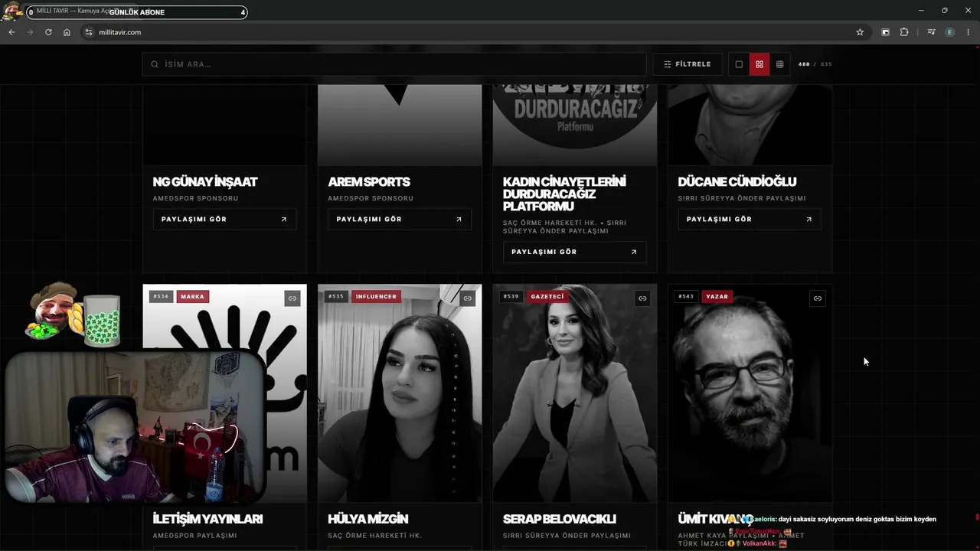View site information icon beside millitavir.com
980x551 pixels.
point(88,32)
